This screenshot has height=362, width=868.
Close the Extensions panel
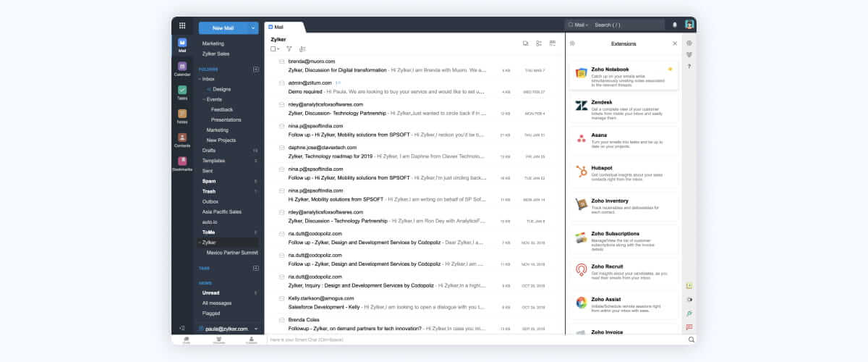pyautogui.click(x=675, y=43)
